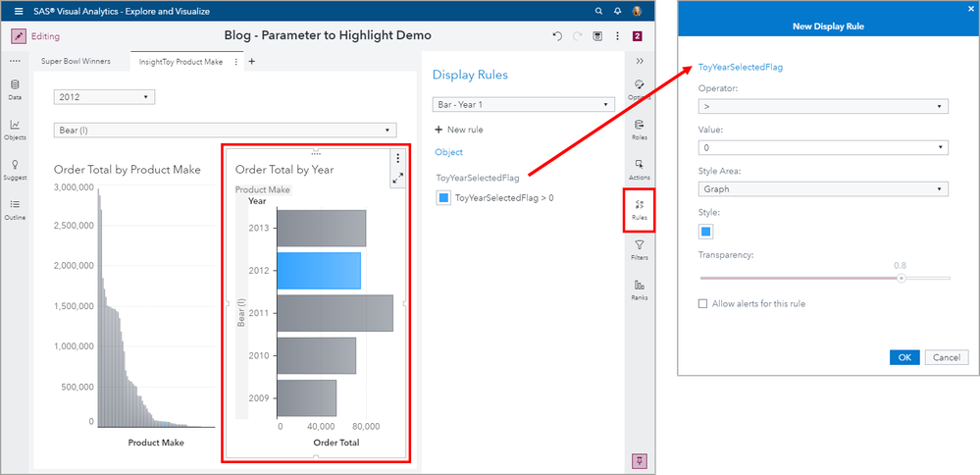The height and width of the screenshot is (475, 980).
Task: Select the 2011 bar in chart
Action: (x=335, y=313)
